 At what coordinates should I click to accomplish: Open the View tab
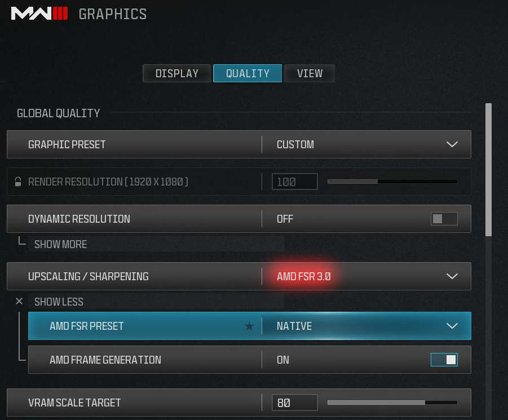pyautogui.click(x=310, y=73)
